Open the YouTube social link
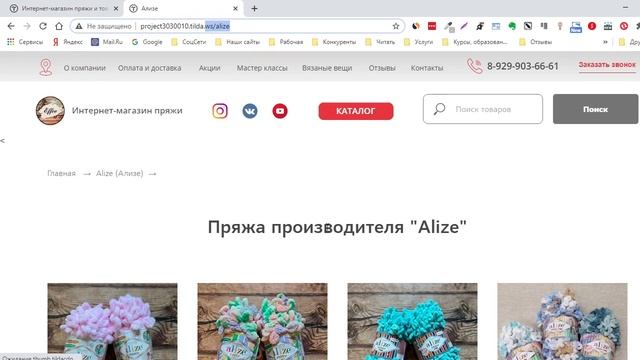640x360 pixels. [280, 111]
